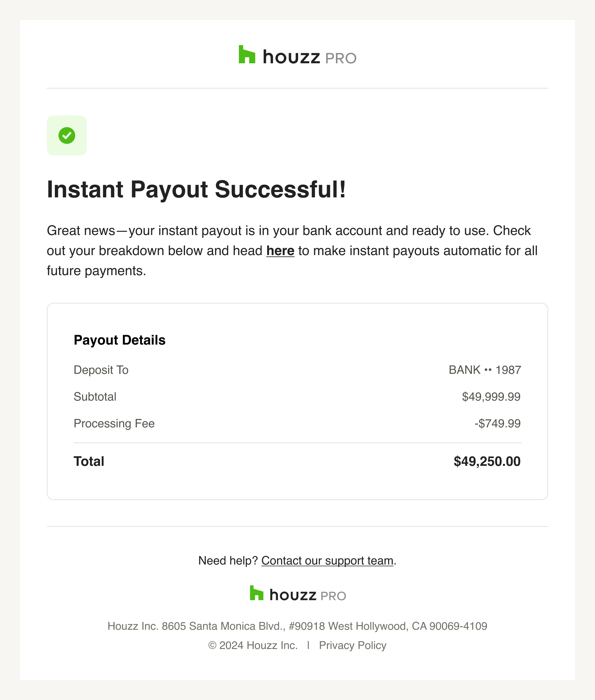Viewport: 595px width, 700px height.
Task: Select the BANK •• 1987 deposit account text
Action: tap(485, 370)
